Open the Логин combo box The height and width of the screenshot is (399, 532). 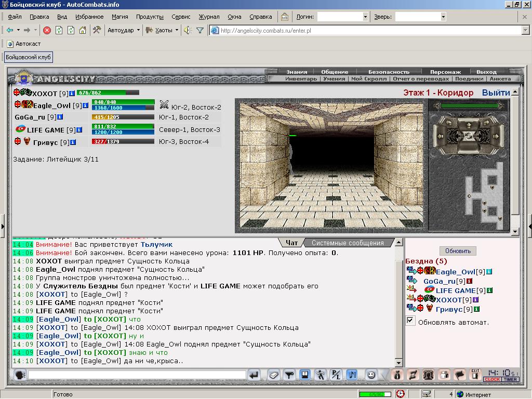coord(343,17)
